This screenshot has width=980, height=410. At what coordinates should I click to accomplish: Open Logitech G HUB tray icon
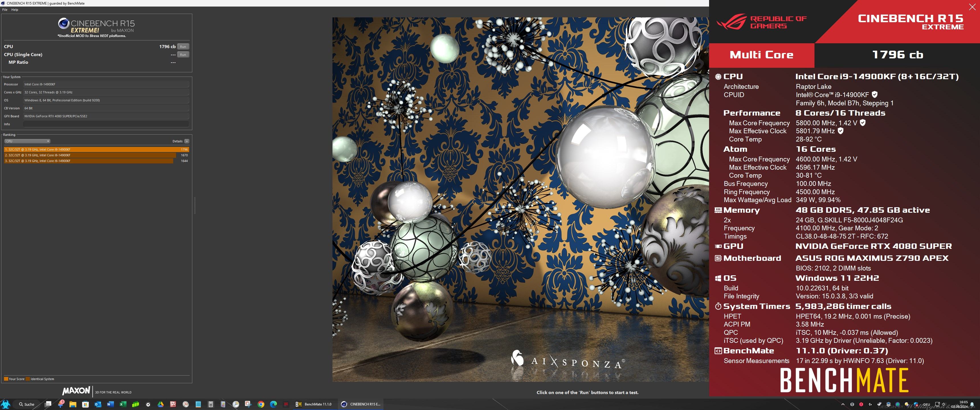tap(870, 404)
